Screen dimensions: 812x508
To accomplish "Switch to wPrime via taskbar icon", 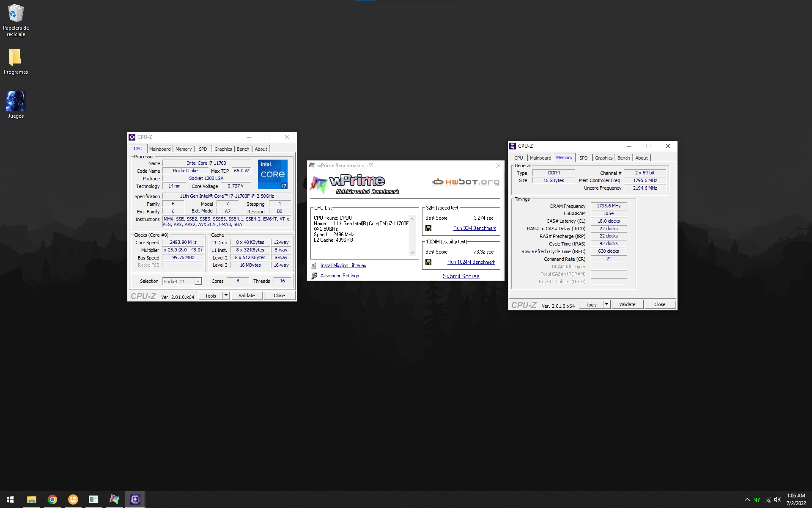I will [x=114, y=500].
